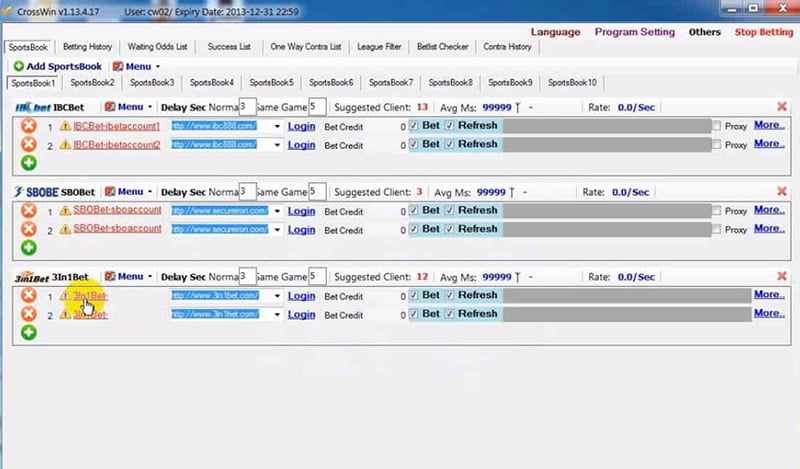This screenshot has height=469, width=800.
Task: Click warning icon beside IBCBet-ibetaccount1
Action: point(65,126)
